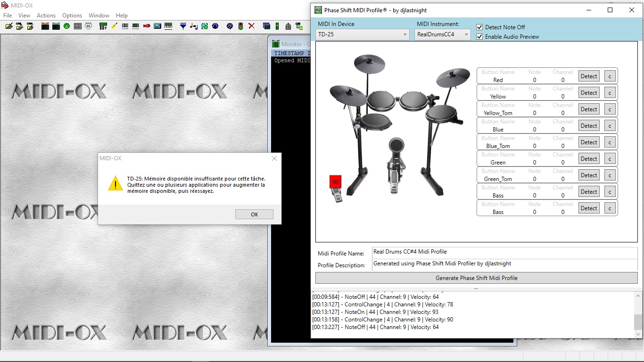Open the File menu in MIDI-OX
This screenshot has height=362, width=644.
pos(8,16)
